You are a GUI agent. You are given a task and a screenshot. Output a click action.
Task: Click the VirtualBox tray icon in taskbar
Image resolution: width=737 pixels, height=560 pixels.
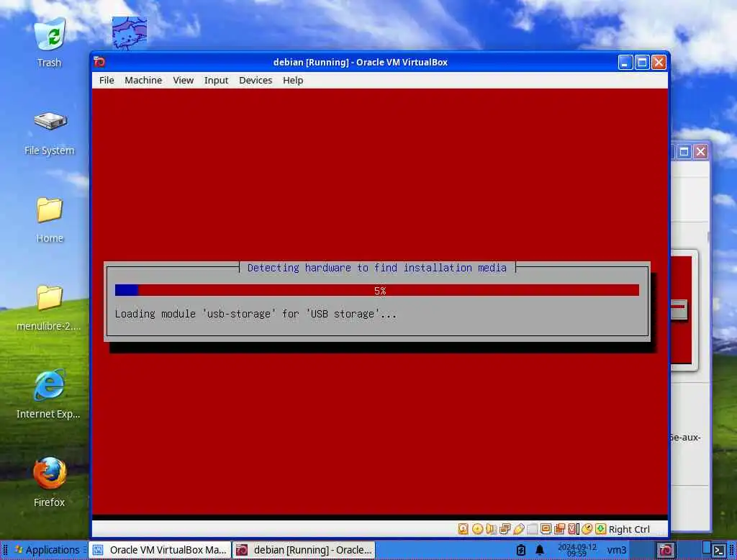[665, 550]
